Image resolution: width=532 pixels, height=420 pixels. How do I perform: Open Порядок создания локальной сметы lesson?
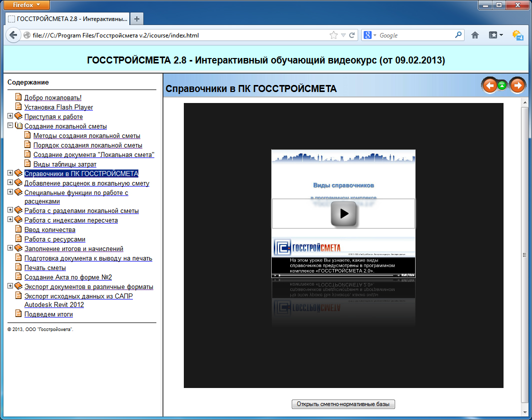tap(88, 145)
